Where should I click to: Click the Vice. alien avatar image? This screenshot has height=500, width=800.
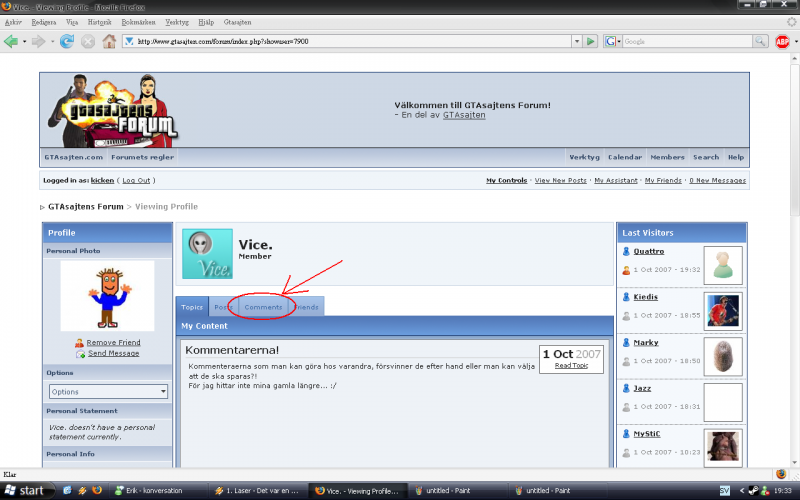click(207, 254)
